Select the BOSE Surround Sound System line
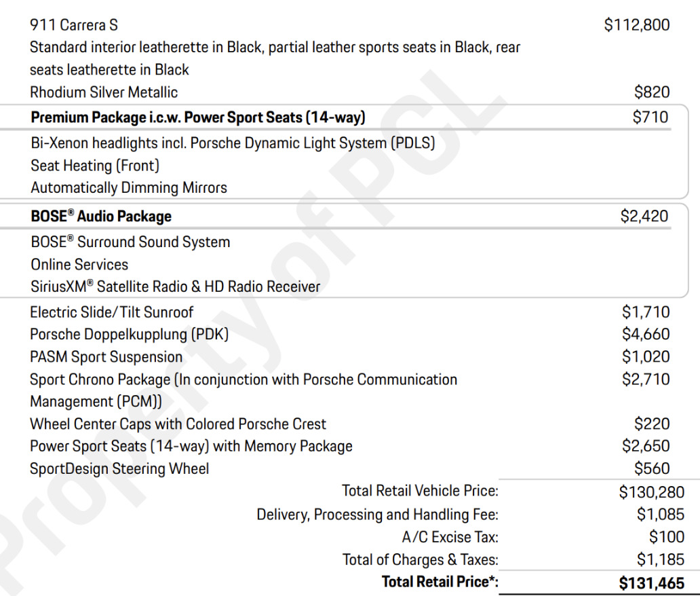The height and width of the screenshot is (596, 700). coord(130,242)
